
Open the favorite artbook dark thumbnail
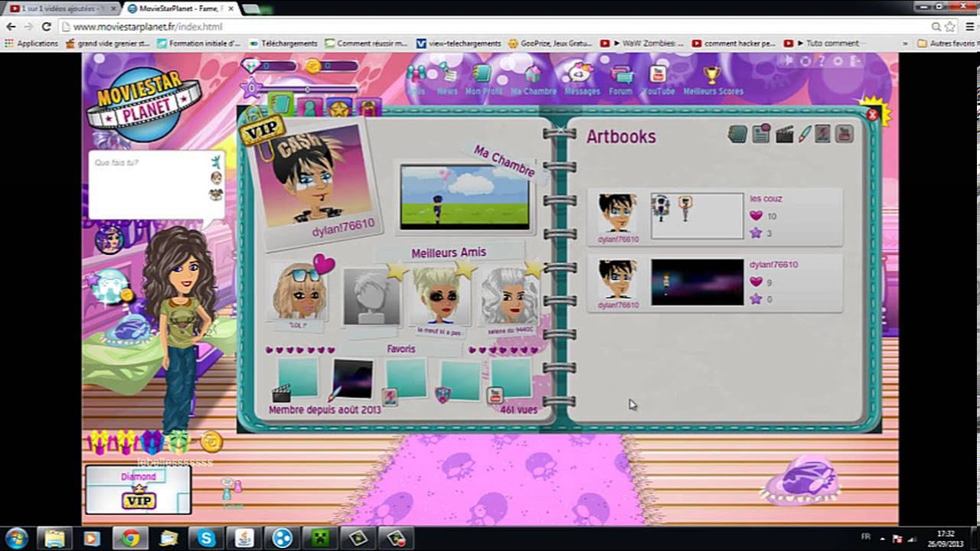tap(352, 377)
